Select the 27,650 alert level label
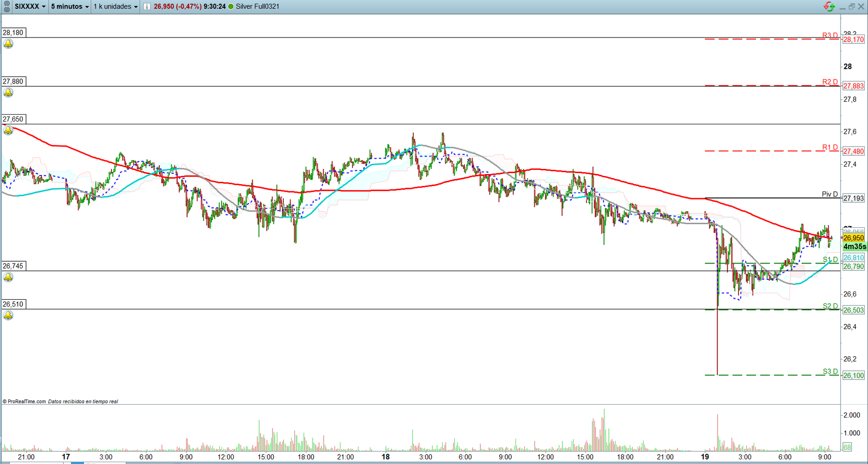This screenshot has width=868, height=464. [13, 119]
